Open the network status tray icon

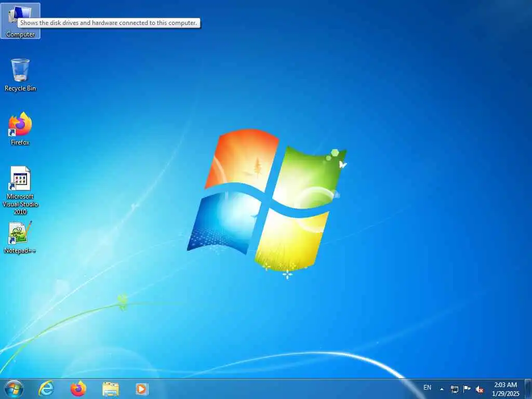pos(454,389)
